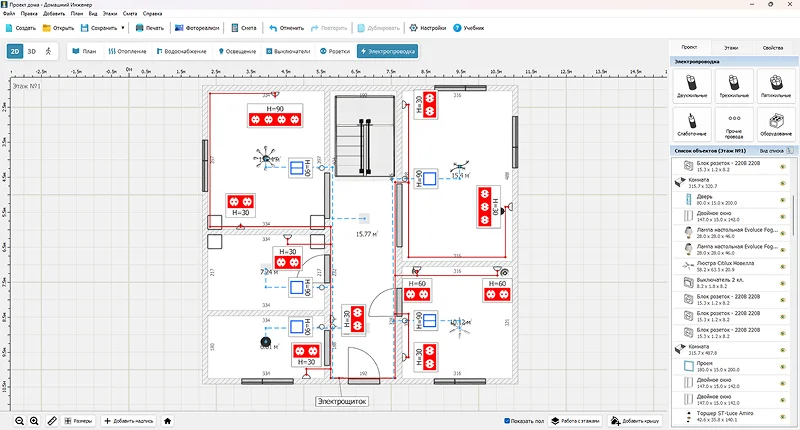The height and width of the screenshot is (430, 800).
Task: Open the Вид списка list view selector
Action: coord(771,149)
